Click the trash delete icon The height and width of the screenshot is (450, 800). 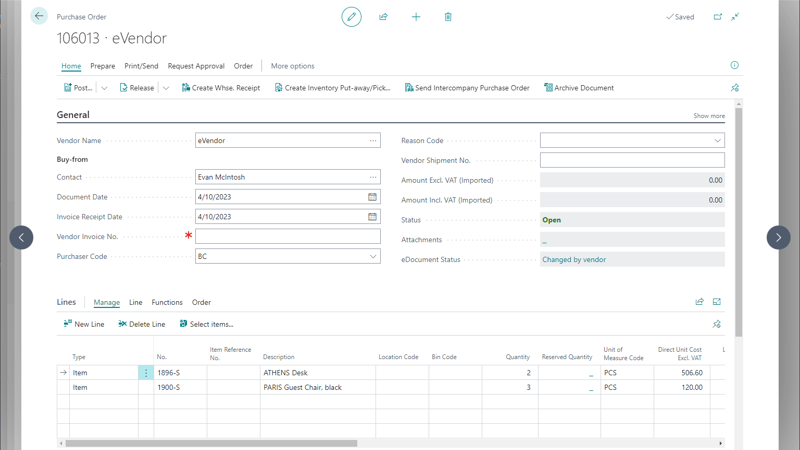(x=448, y=17)
